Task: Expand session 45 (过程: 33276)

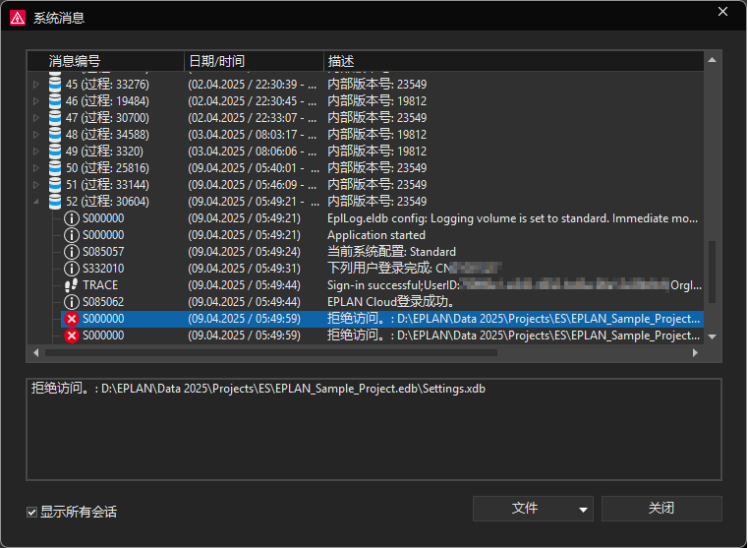Action: 36,84
